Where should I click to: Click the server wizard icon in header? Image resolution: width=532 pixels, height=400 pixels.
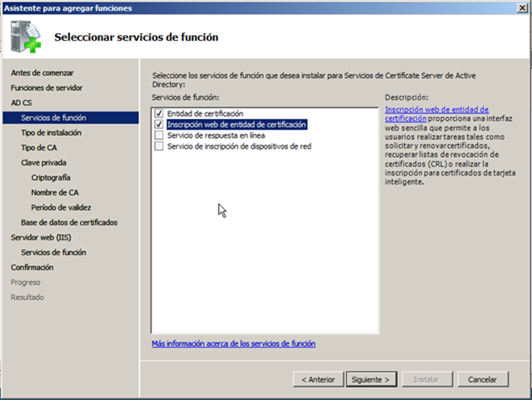pyautogui.click(x=27, y=37)
